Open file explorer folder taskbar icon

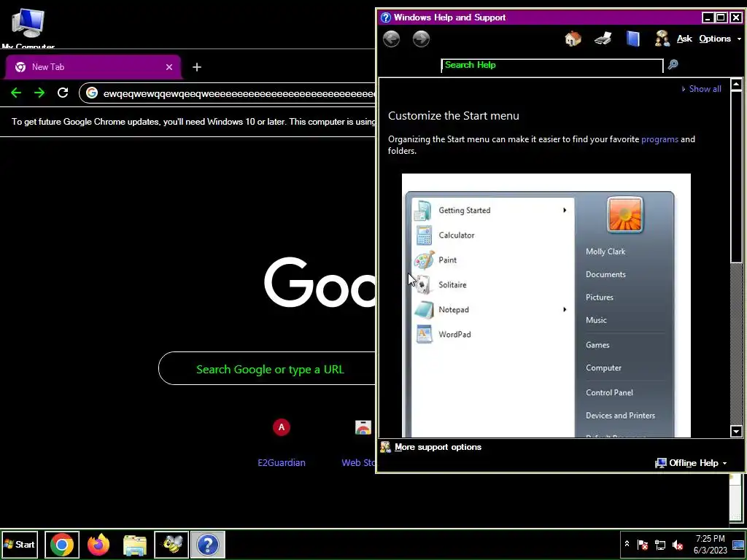[135, 544]
